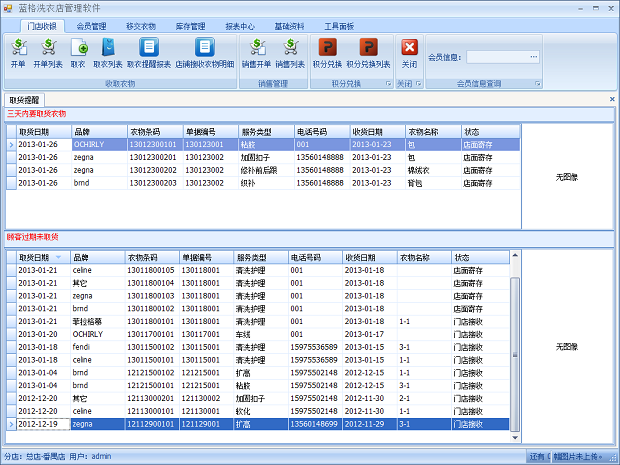
Task: Click barcode 12121500102 cell
Action: coord(152,372)
